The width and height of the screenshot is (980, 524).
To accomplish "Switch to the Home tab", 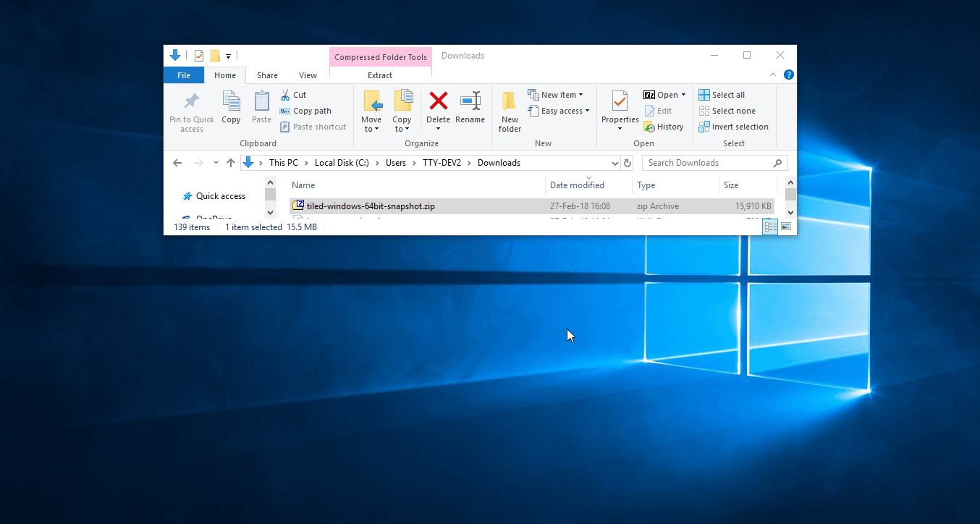I will pyautogui.click(x=225, y=75).
